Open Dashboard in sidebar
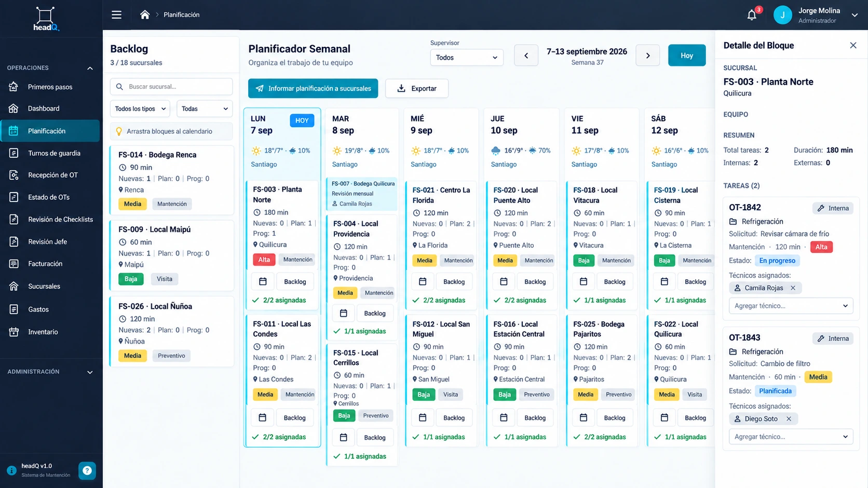 click(50, 109)
